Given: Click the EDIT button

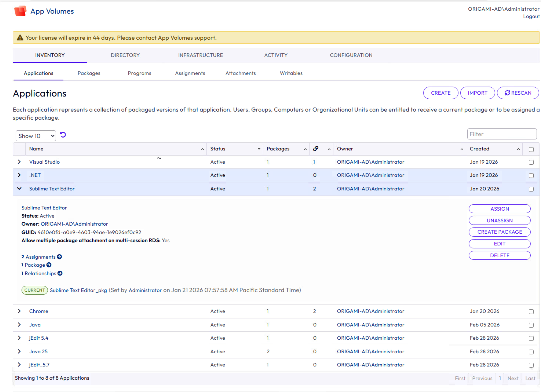Looking at the screenshot, I should pyautogui.click(x=499, y=244).
